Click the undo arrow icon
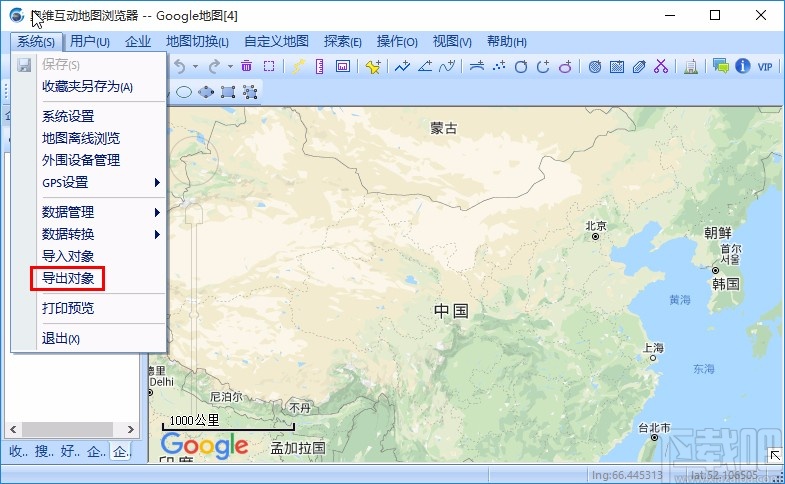785x484 pixels. 180,66
